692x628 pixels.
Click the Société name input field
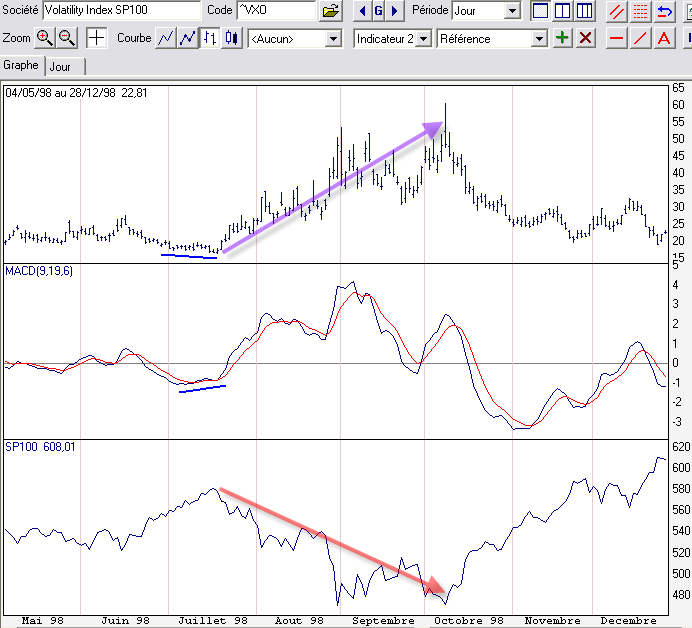121,10
